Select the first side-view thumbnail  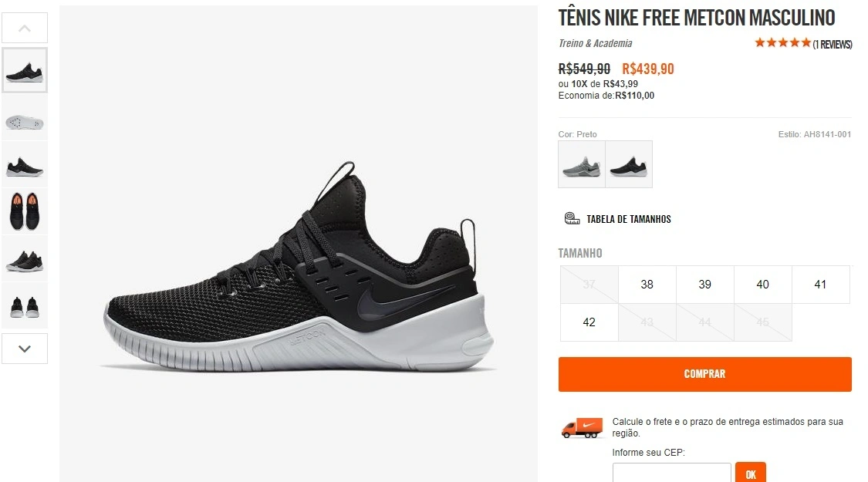click(25, 69)
